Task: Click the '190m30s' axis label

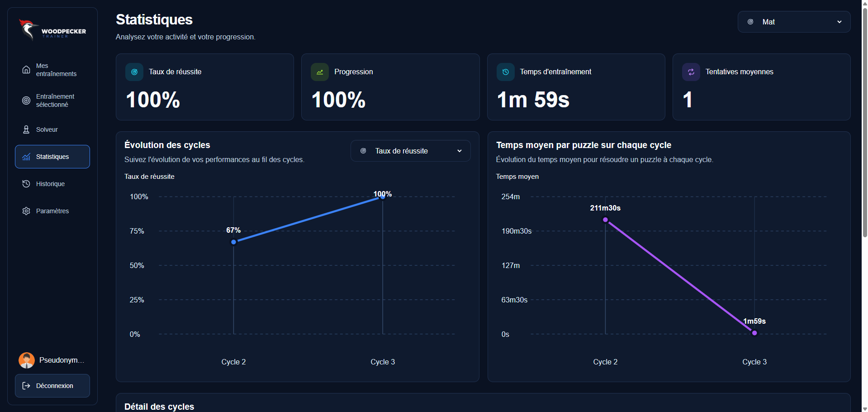Action: pos(517,231)
